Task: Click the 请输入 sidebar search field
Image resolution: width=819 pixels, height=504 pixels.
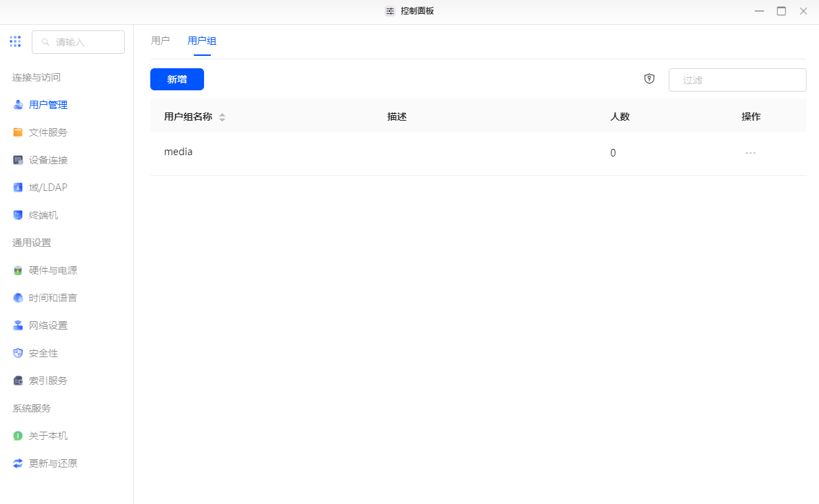Action: (79, 42)
